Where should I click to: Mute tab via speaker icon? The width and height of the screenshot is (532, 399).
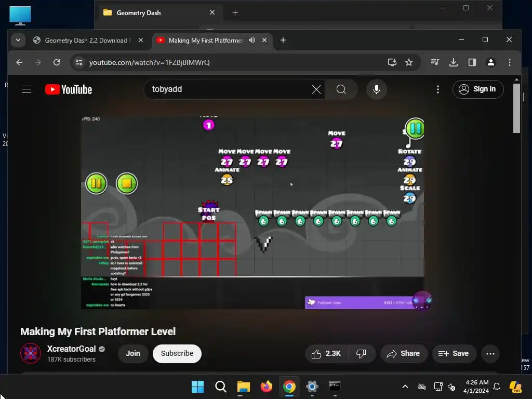tap(252, 40)
